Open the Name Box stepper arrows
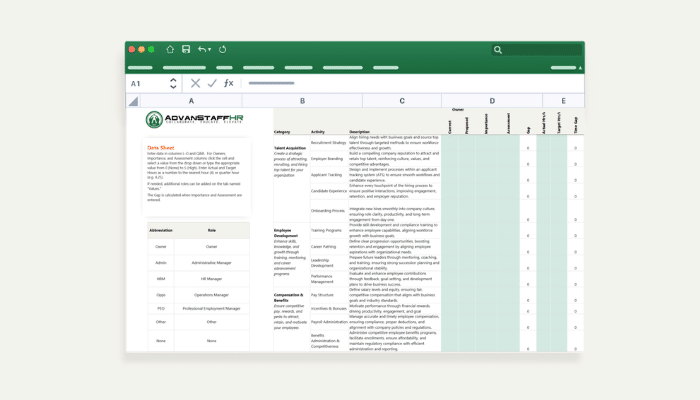 [x=173, y=83]
